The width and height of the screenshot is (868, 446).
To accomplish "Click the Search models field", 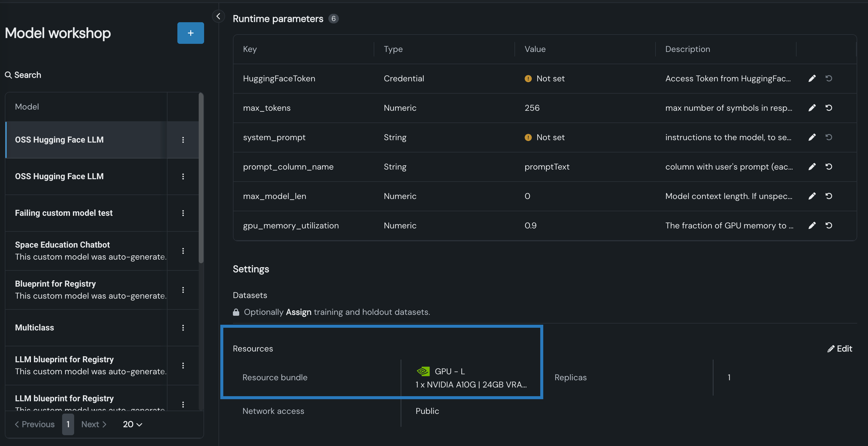I will [28, 75].
